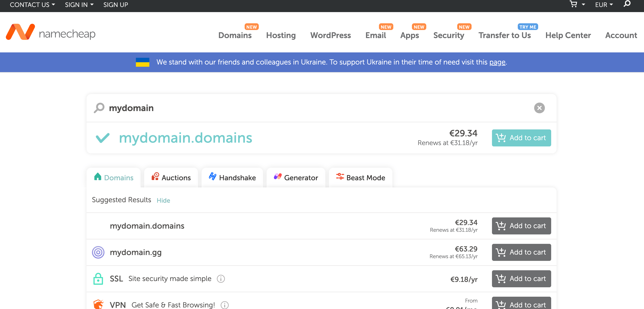Click the Handshake tab icon
The image size is (644, 309).
213,176
